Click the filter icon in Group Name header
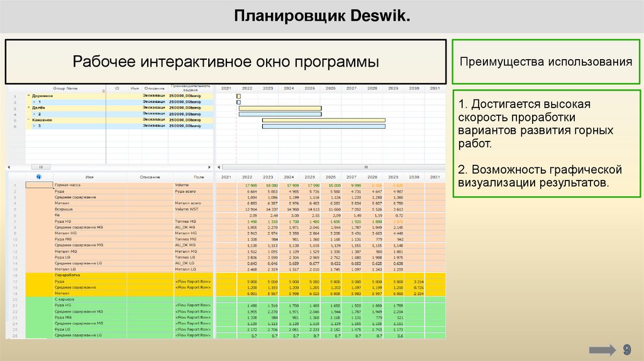The width and height of the screenshot is (644, 361). click(x=104, y=91)
